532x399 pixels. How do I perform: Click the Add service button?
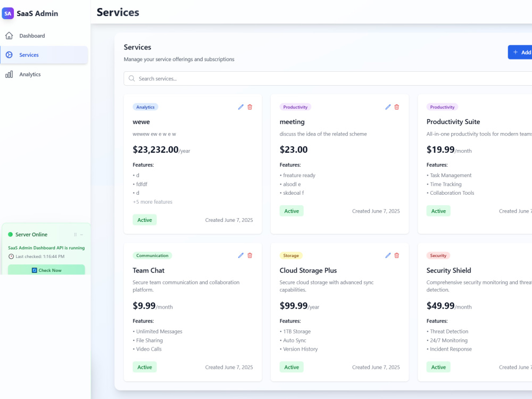pos(520,52)
